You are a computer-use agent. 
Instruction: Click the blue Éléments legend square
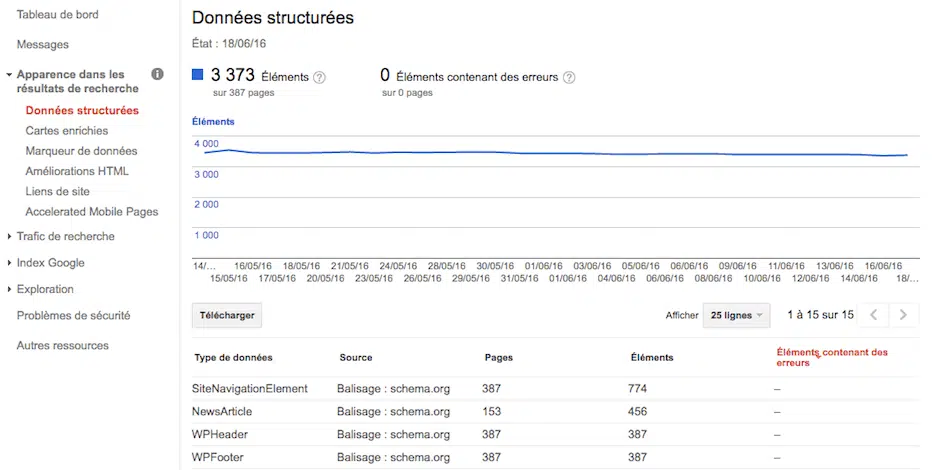pos(198,75)
